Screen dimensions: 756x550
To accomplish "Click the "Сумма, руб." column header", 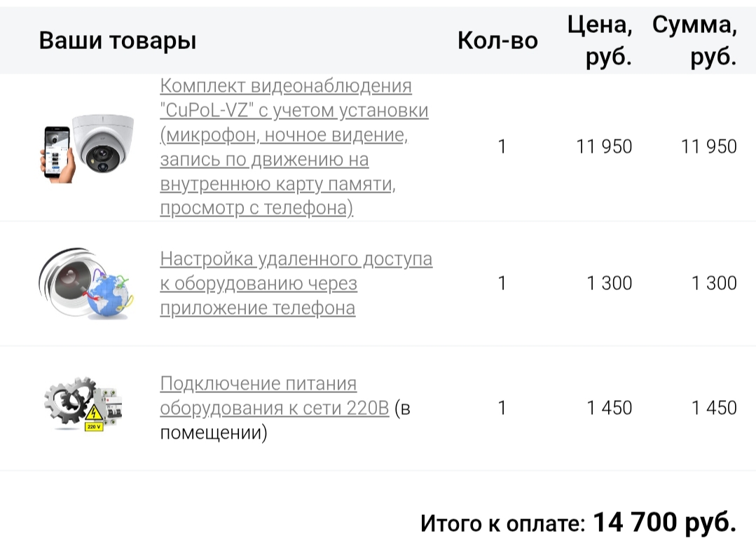I will pyautogui.click(x=694, y=41).
